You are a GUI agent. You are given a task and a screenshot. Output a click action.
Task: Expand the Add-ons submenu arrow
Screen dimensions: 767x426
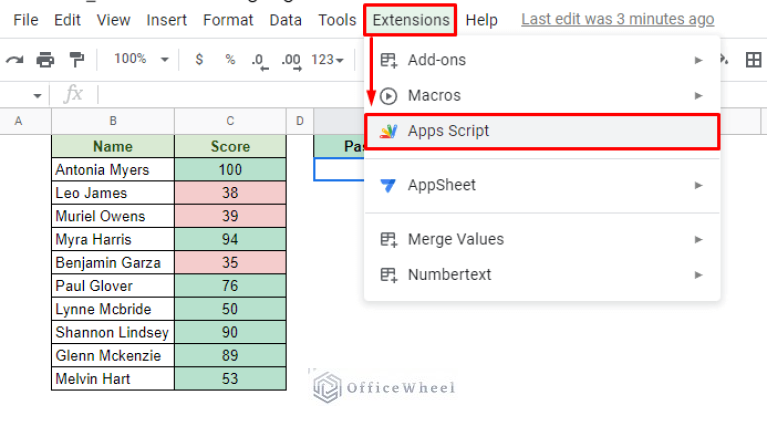coord(698,60)
